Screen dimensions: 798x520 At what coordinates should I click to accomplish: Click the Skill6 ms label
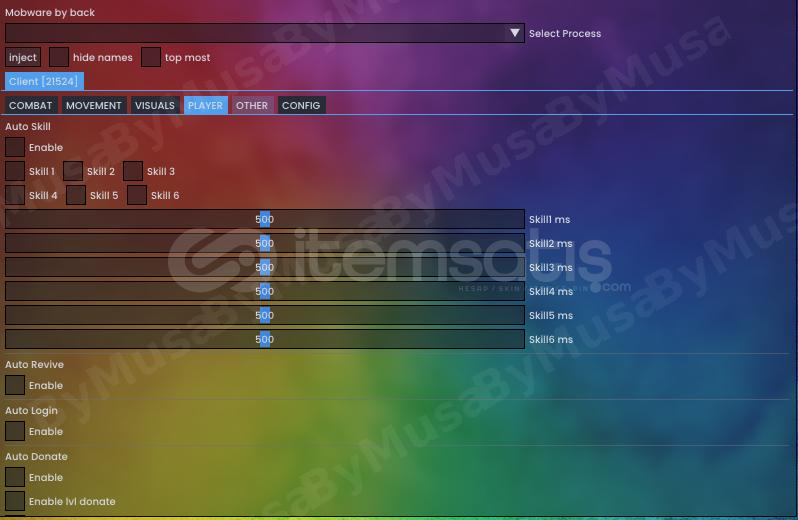pos(551,339)
